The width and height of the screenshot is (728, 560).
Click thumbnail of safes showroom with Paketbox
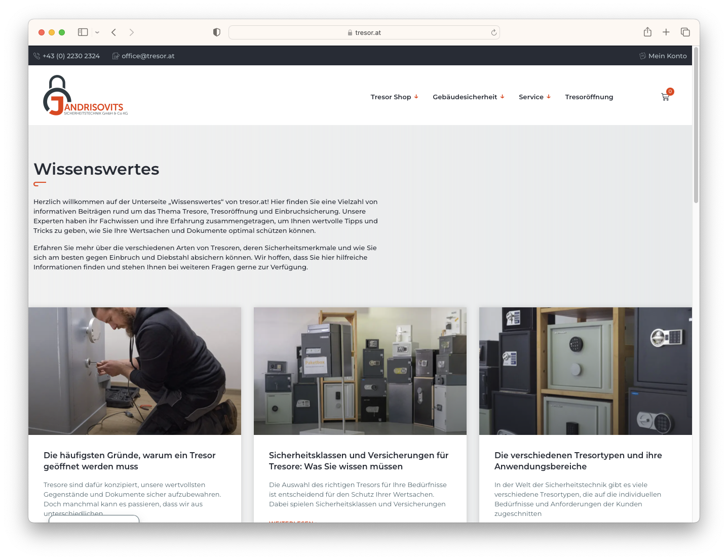[x=360, y=371]
